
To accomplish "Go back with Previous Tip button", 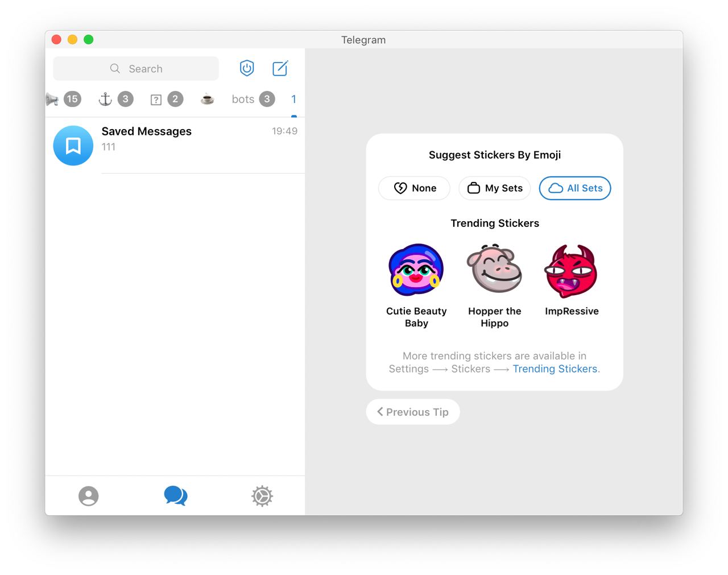I will coord(413,412).
